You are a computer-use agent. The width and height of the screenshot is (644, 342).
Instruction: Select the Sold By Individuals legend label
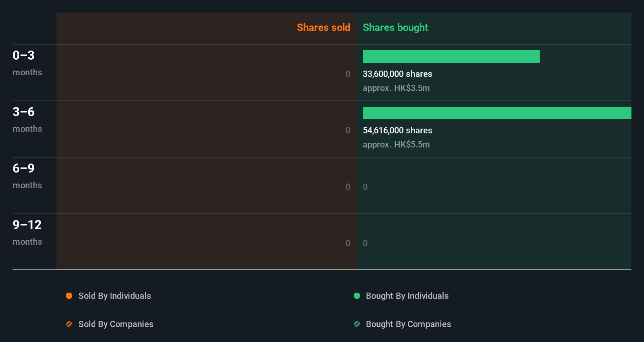pos(115,296)
